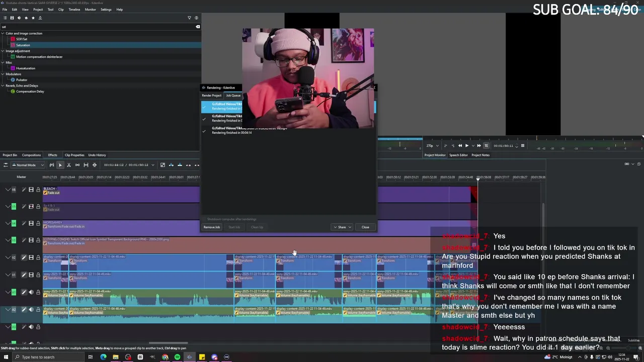
Task: Mute audio track A1
Action: pos(31,292)
